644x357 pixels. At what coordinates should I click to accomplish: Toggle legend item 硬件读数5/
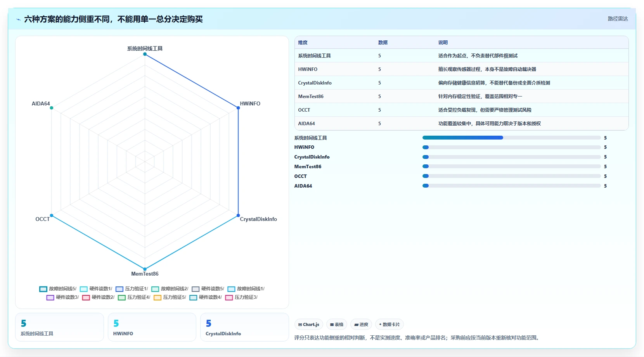[x=208, y=289]
